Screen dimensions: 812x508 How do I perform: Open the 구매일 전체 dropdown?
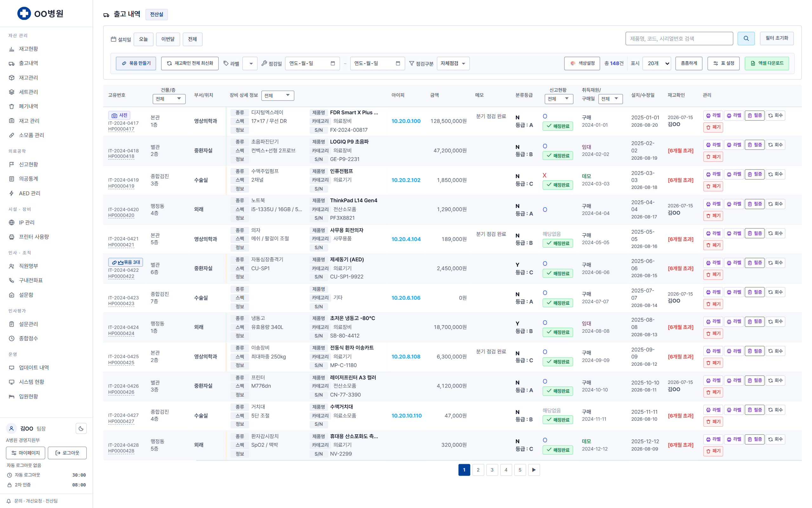pos(610,99)
